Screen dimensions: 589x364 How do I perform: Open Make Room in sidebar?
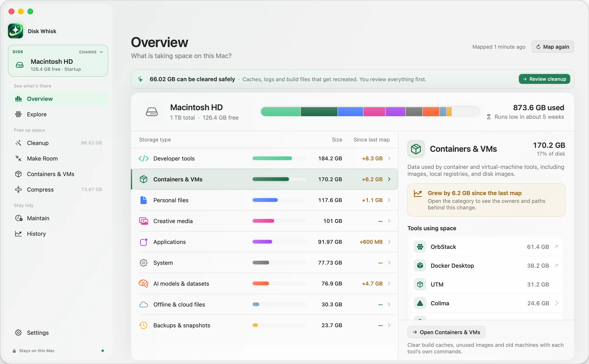coord(58,158)
